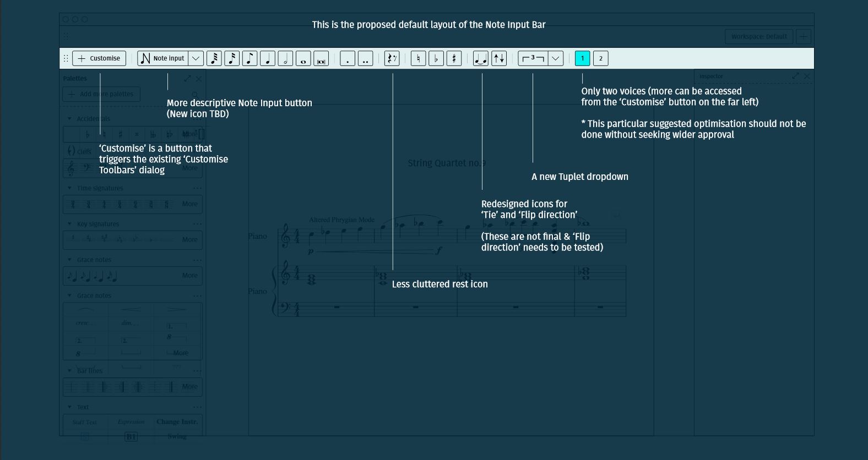Click the bass clef palette cell
This screenshot has width=868, height=460.
click(x=86, y=167)
